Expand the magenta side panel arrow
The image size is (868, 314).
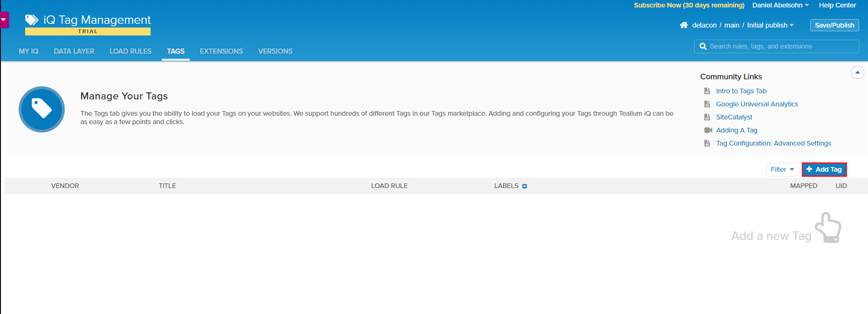[4, 20]
